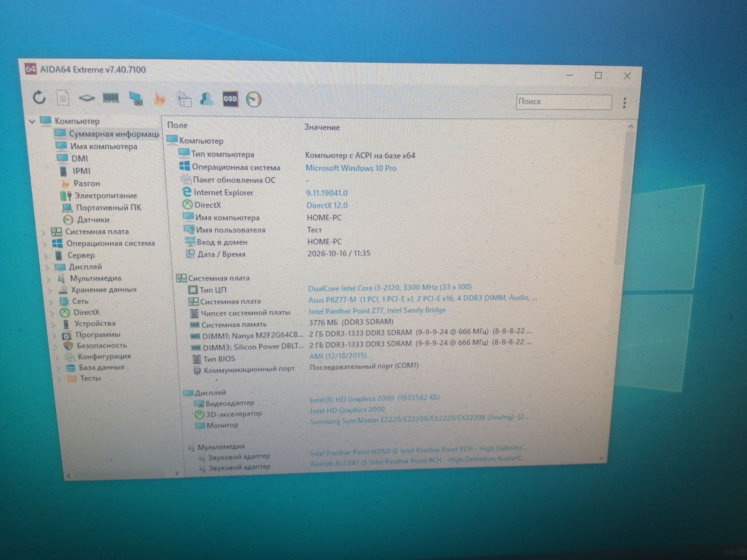The height and width of the screenshot is (560, 747).
Task: Open the Microsoft Windows 10 Pro link
Action: 350,168
